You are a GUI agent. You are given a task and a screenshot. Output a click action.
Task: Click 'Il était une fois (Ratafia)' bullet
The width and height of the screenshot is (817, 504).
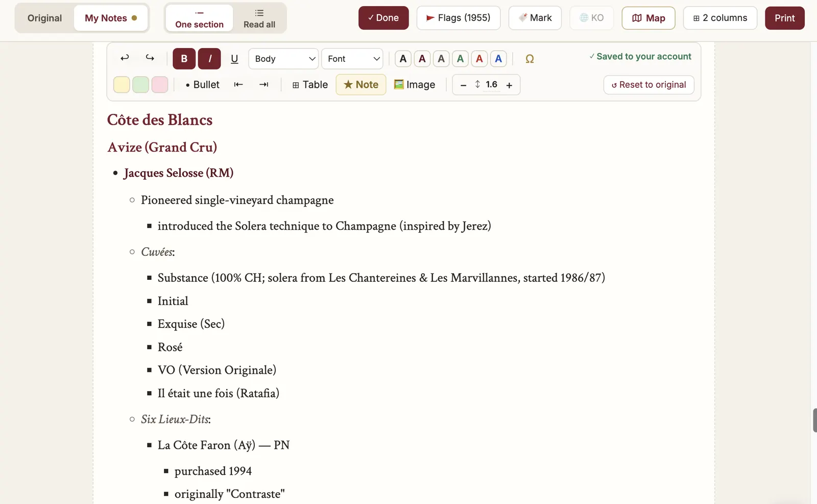pos(219,393)
